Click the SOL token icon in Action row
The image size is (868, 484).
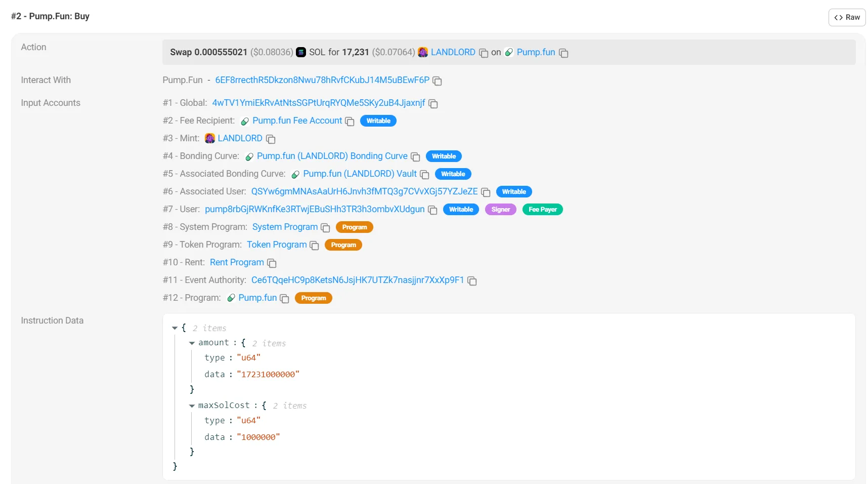[x=301, y=52]
